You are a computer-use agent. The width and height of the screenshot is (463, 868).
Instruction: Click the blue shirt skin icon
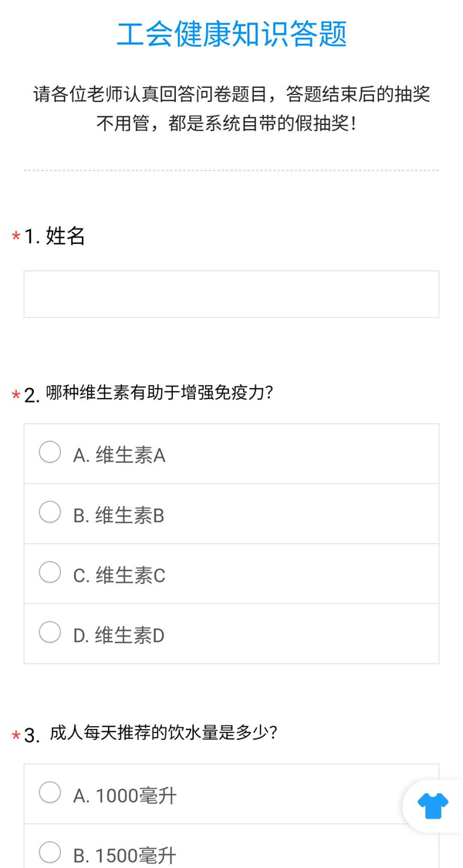point(434,806)
